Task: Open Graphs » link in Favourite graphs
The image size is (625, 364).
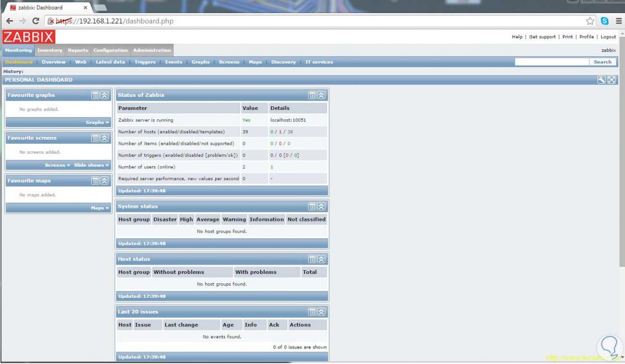Action: tap(97, 122)
